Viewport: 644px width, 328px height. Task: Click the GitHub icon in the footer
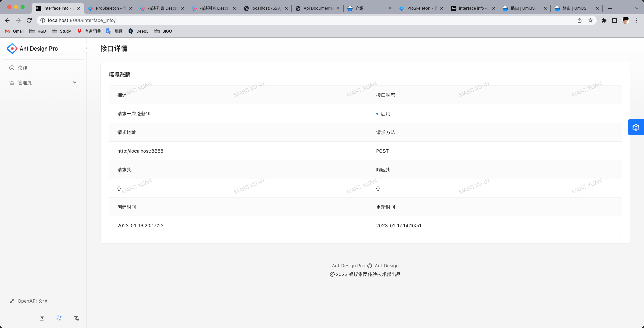click(x=370, y=266)
